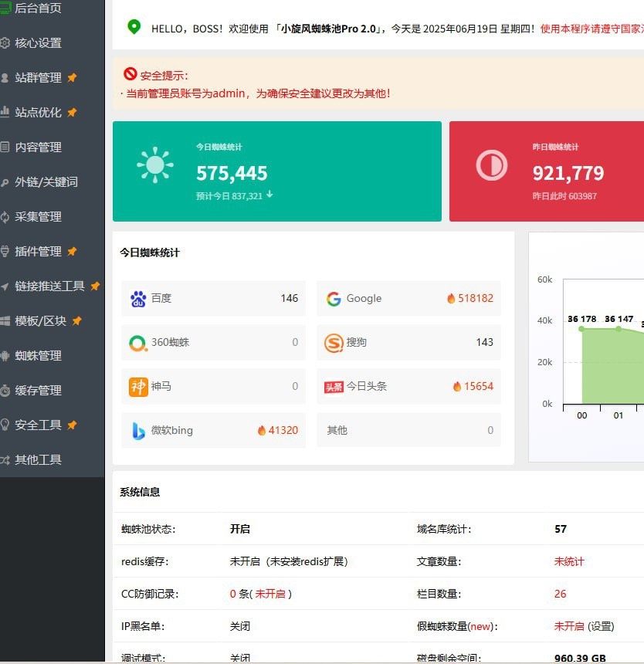The width and height of the screenshot is (644, 664).
Task: Click the pin icon beside 链接推送工具
Action: (x=95, y=286)
